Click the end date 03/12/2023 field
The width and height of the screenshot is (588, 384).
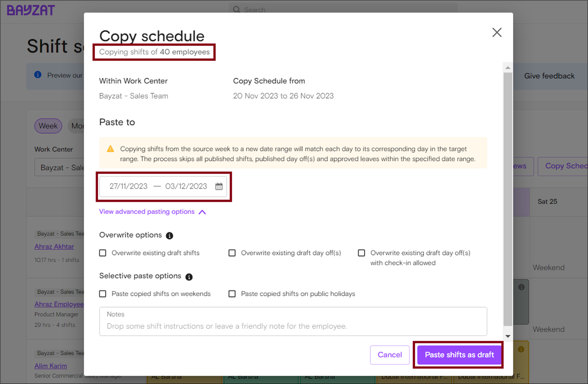186,186
